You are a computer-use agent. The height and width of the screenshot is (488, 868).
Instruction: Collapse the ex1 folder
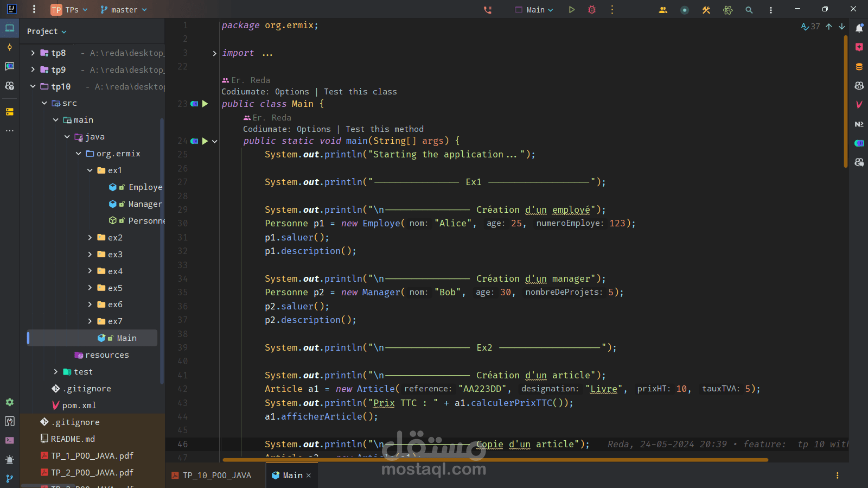click(90, 170)
